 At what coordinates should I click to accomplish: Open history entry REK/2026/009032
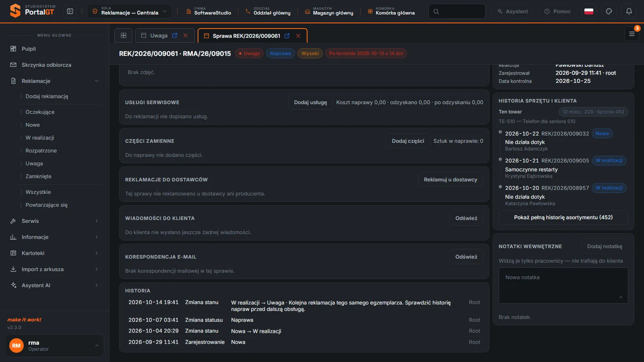[x=565, y=134]
